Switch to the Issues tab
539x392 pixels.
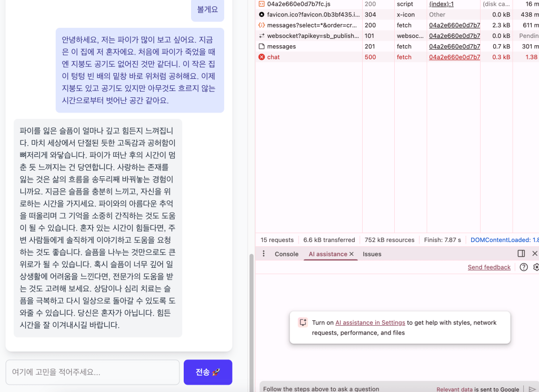pos(372,254)
